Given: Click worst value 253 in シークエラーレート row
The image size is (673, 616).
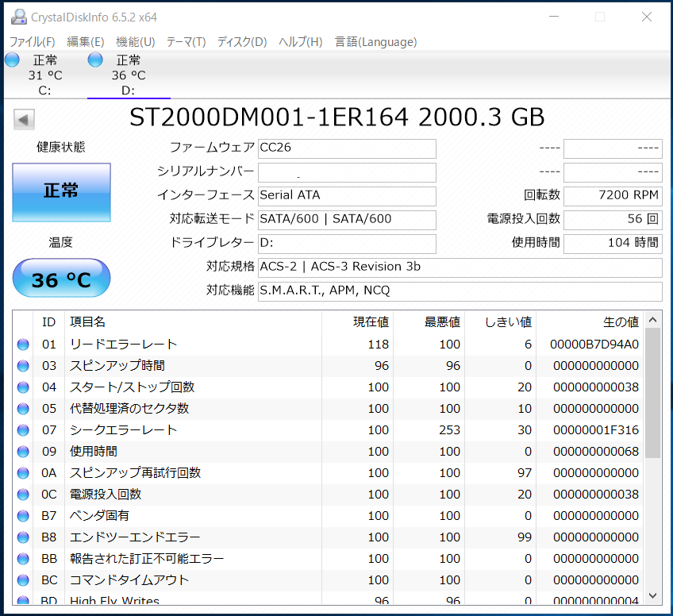Looking at the screenshot, I should [449, 430].
